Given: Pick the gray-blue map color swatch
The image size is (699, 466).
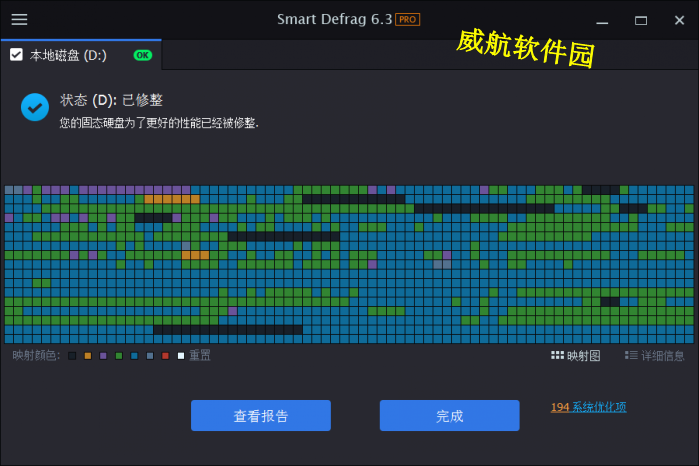Looking at the screenshot, I should pyautogui.click(x=150, y=355).
